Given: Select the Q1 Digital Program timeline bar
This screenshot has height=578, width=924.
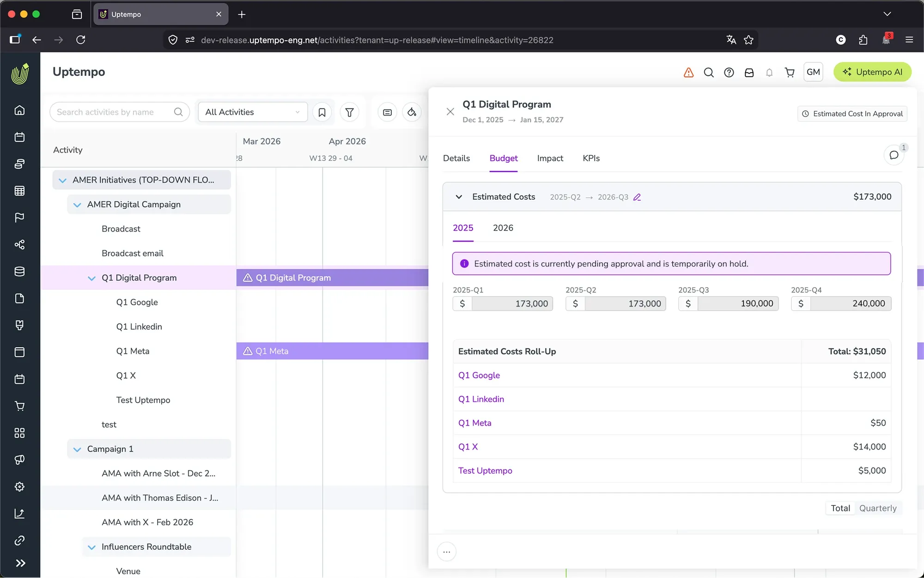Looking at the screenshot, I should click(332, 278).
